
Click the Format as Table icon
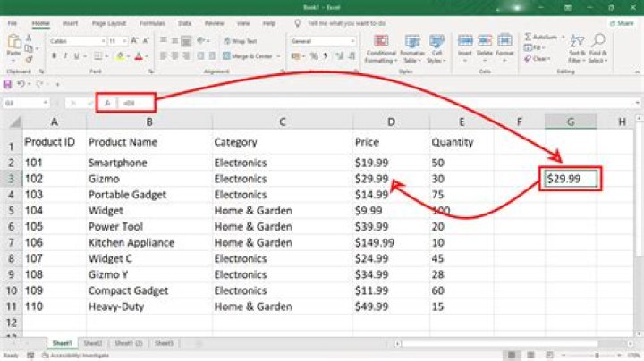(411, 41)
